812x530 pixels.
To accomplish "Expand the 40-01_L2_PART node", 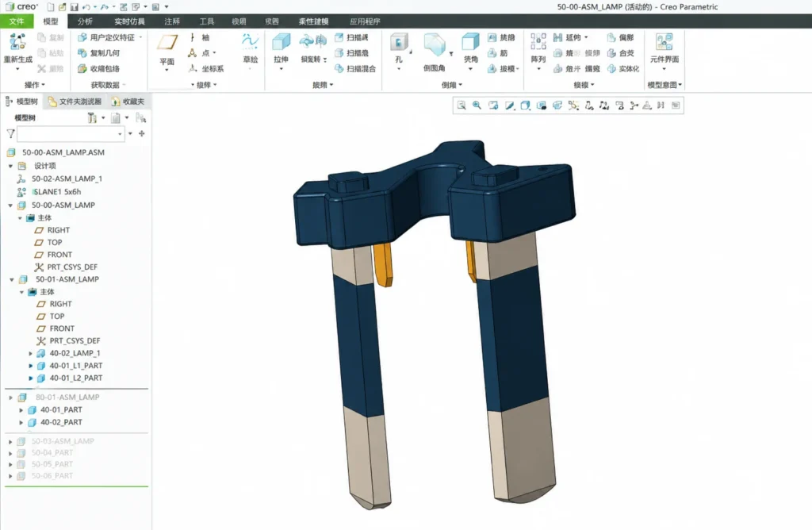I will pos(31,378).
